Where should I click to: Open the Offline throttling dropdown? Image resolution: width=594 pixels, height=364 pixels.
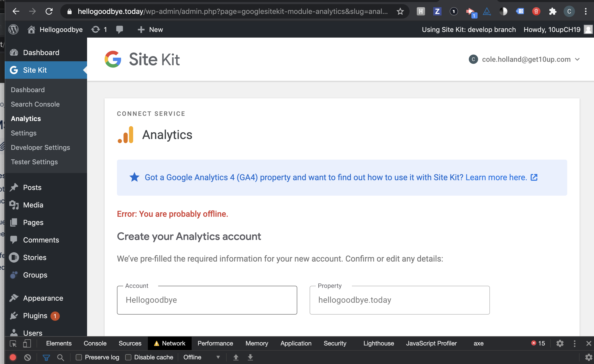pos(202,357)
